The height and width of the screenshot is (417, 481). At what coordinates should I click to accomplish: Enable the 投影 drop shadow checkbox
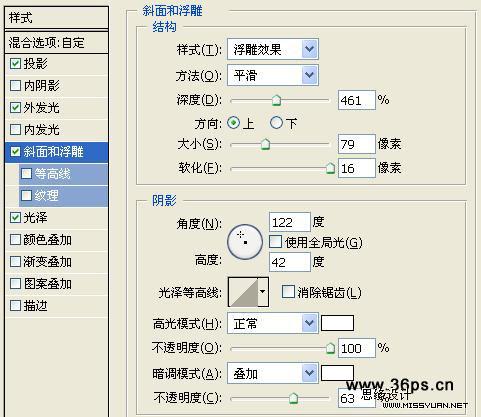(x=15, y=64)
